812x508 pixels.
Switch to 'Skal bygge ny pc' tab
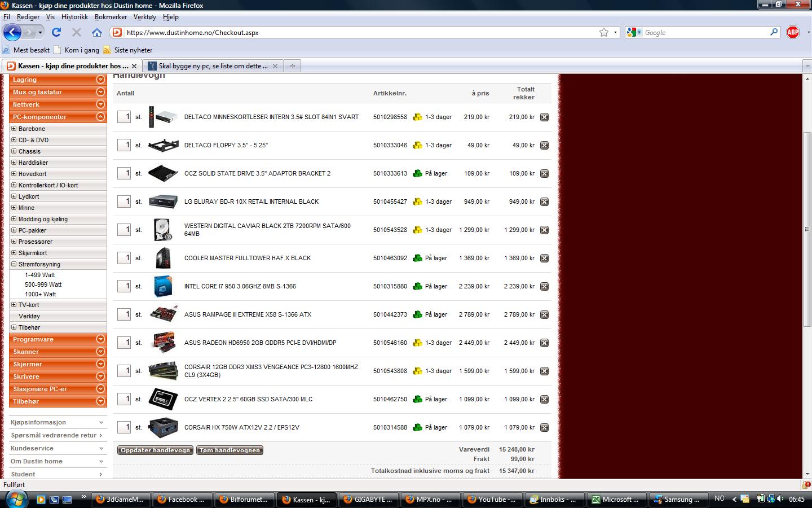tap(213, 66)
